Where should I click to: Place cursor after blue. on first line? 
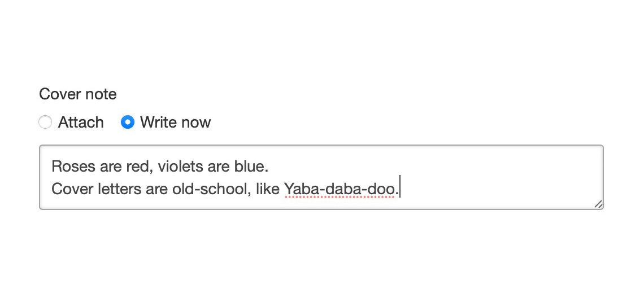tap(269, 167)
